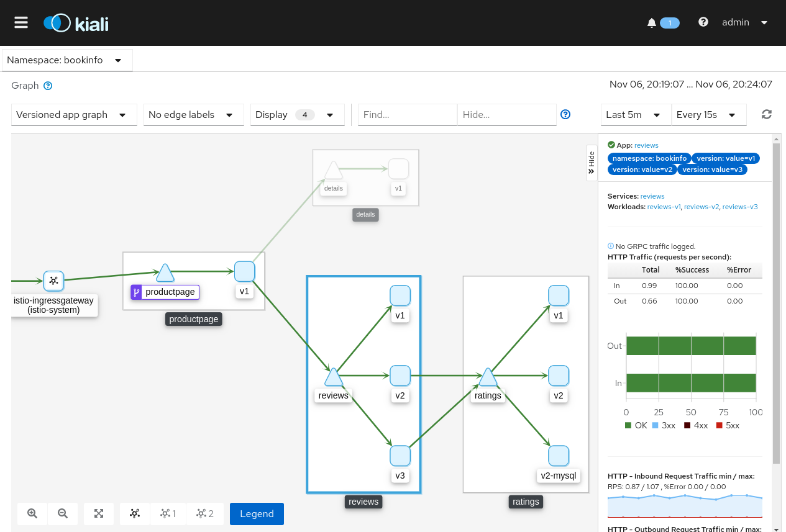Hide the side summary panel
This screenshot has height=532, width=786.
pyautogui.click(x=592, y=163)
